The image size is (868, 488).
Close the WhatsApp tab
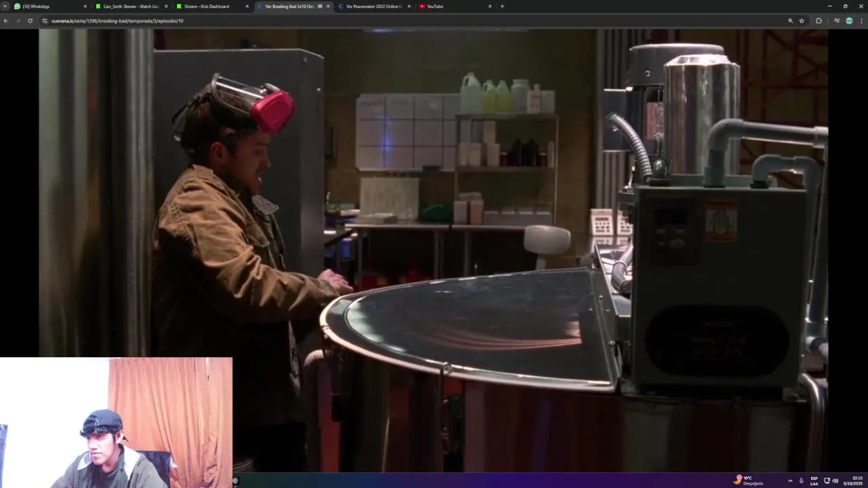85,6
